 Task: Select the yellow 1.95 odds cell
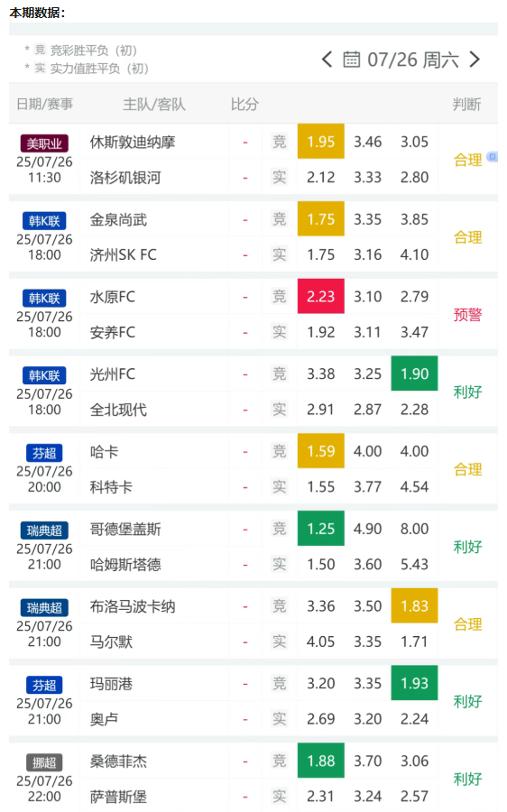[x=321, y=142]
